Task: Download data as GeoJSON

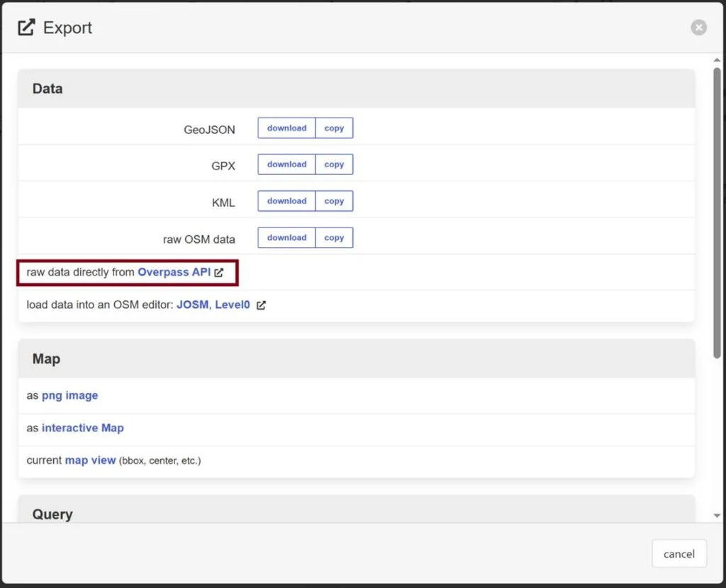Action: 286,128
